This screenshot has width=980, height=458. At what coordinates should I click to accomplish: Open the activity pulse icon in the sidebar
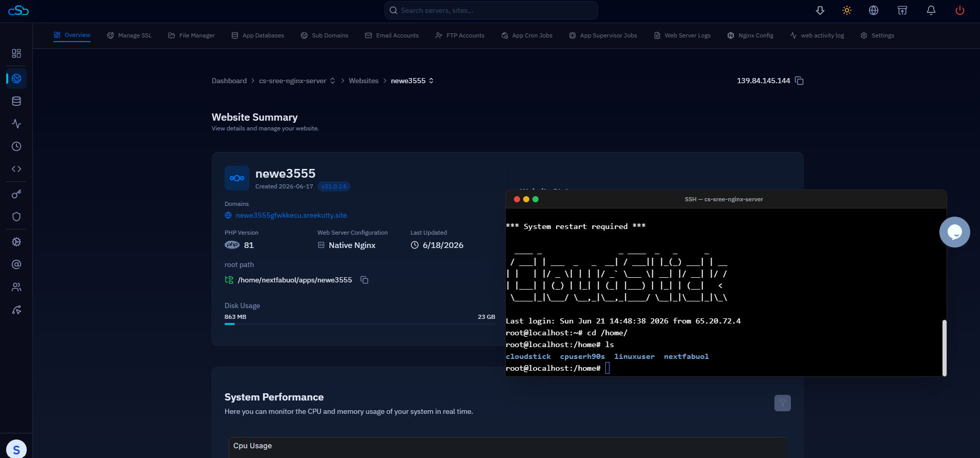(16, 124)
